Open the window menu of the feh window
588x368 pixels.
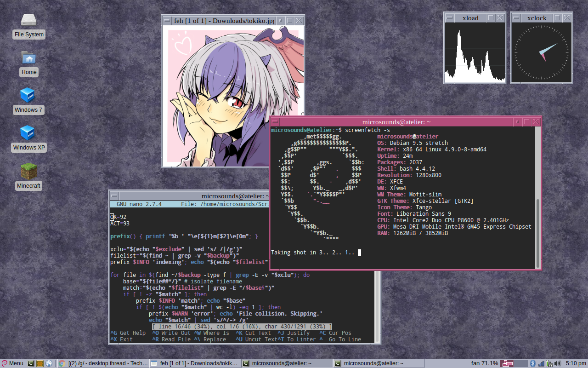168,21
